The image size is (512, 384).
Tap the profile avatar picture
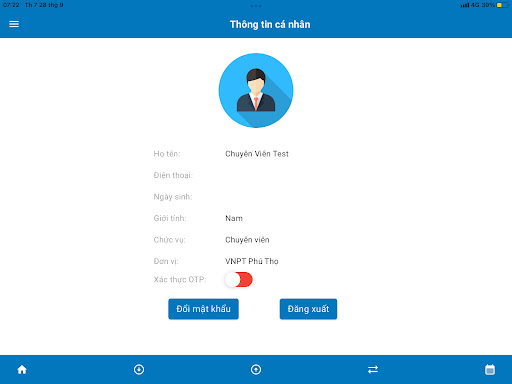pyautogui.click(x=256, y=90)
